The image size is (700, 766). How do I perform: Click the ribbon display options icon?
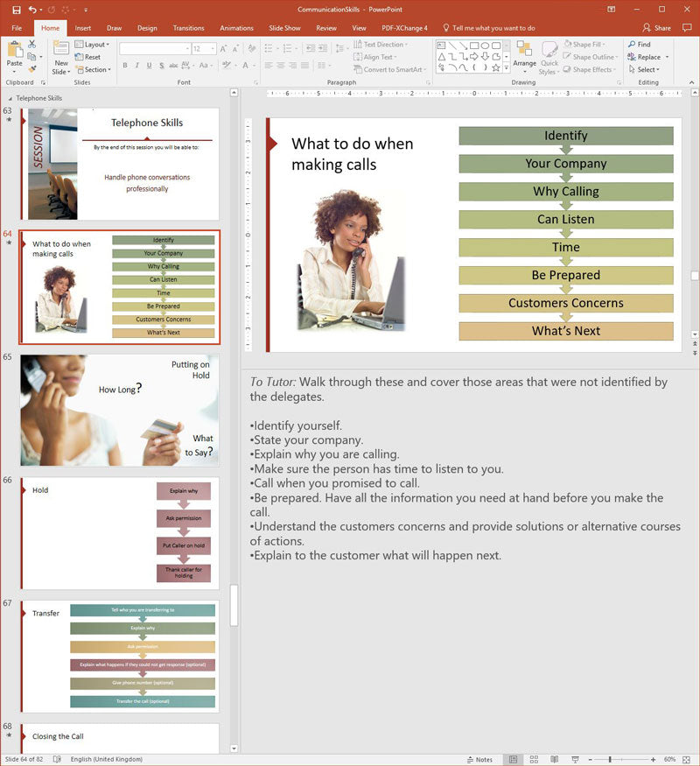click(x=611, y=10)
